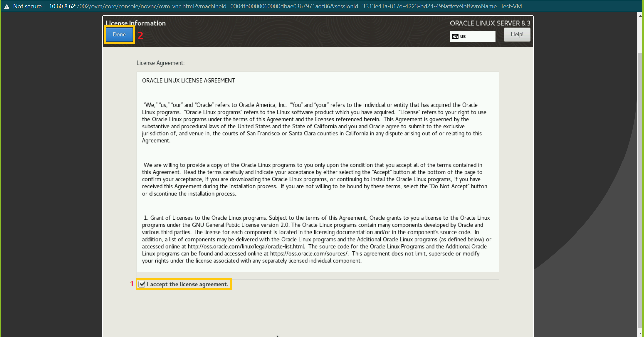Screen dimensions: 644x337
Task: Click the 'ORACLE LINUX SERVER 8.3' title label
Action: (490, 23)
